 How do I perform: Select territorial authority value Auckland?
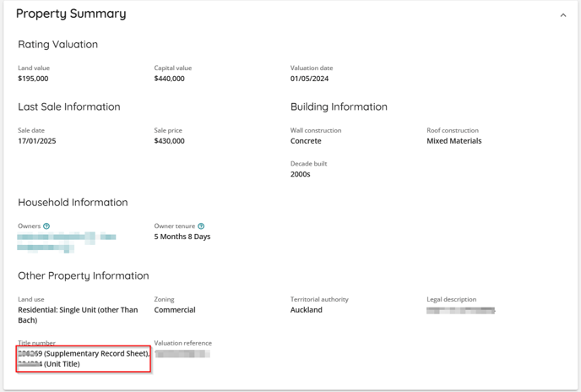[x=306, y=310]
